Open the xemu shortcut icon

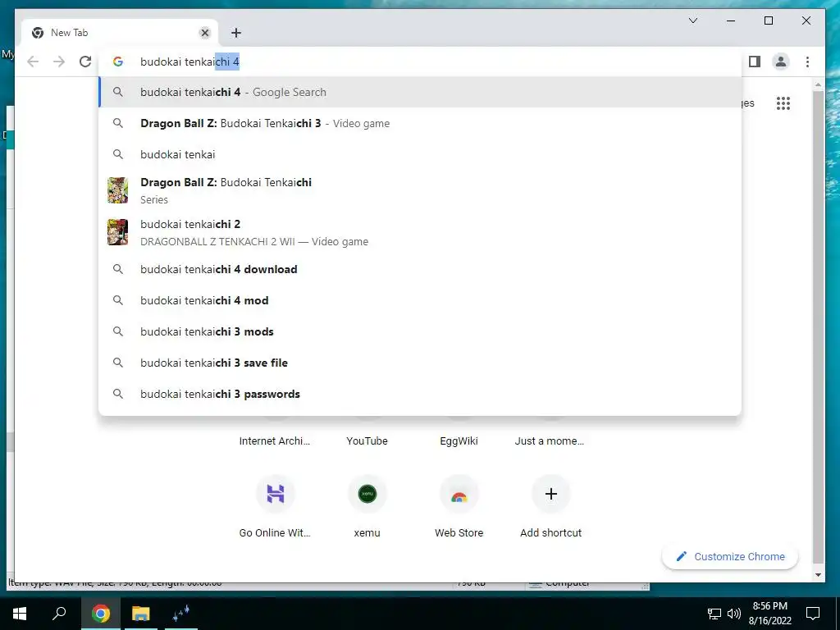367,493
